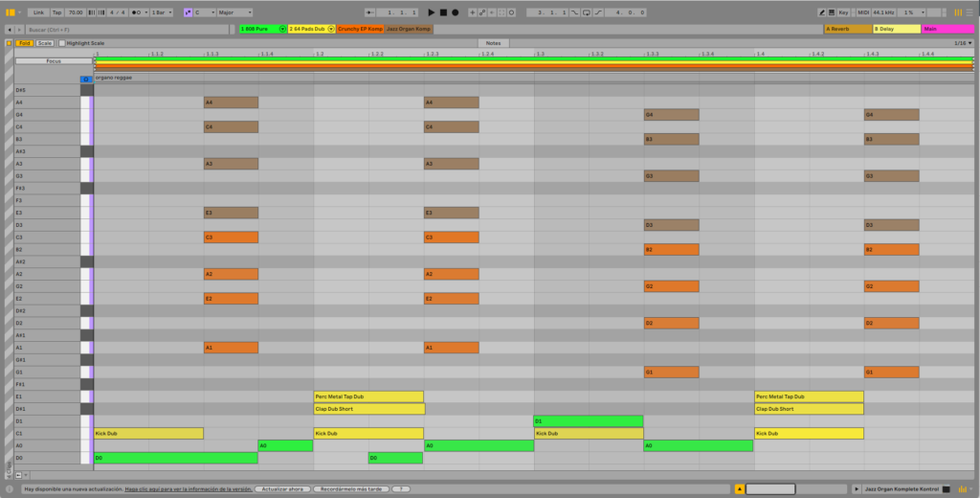Open the 1/16 grid size dropdown

(963, 43)
